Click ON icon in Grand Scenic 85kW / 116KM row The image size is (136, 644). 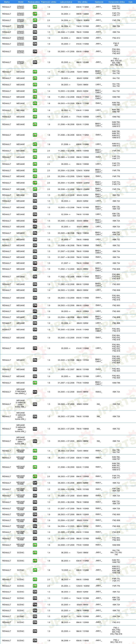pos(35,52)
